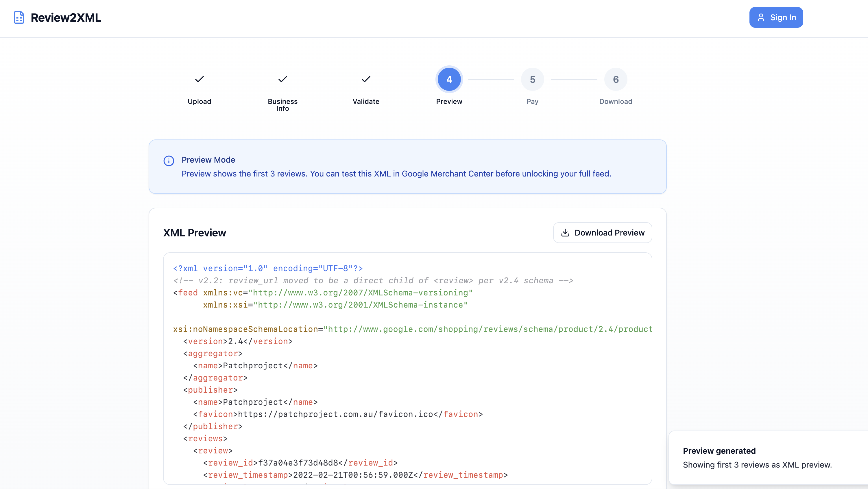Select the XML Preview heading
Image resolution: width=868 pixels, height=489 pixels.
click(194, 232)
